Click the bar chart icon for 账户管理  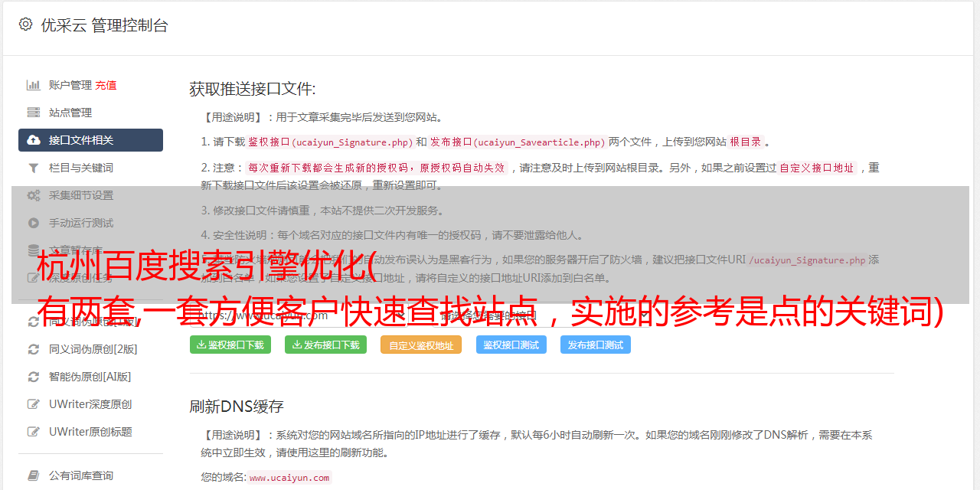click(34, 85)
